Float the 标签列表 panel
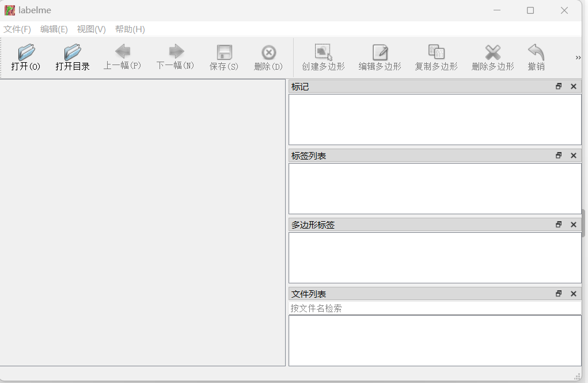Viewport: 588px width, 383px height. point(559,156)
